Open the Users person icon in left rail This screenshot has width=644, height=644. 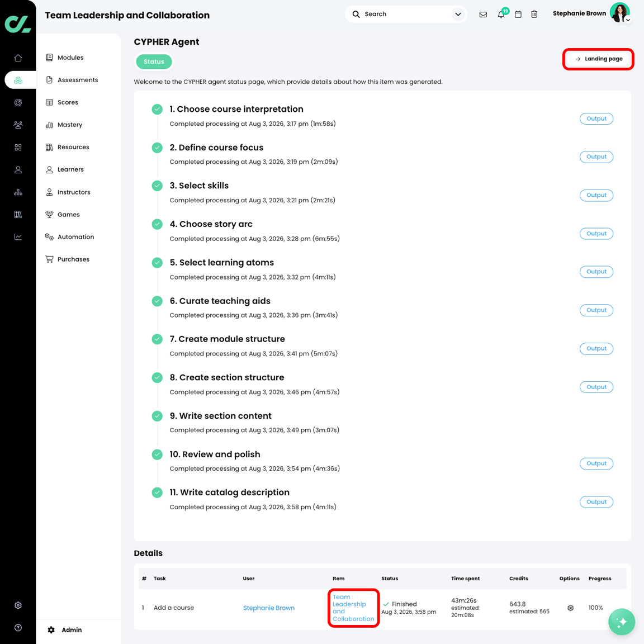pos(18,169)
